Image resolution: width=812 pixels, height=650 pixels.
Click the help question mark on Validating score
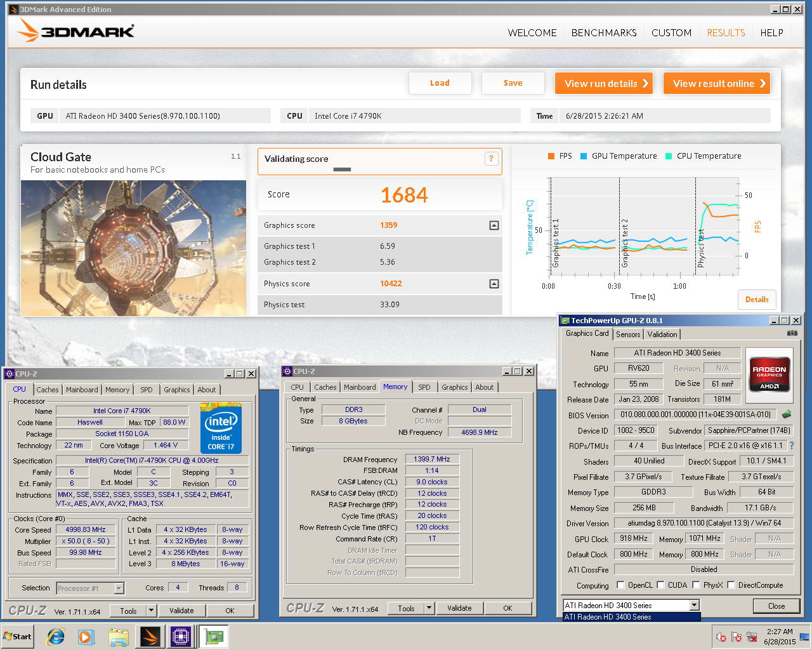[x=491, y=159]
